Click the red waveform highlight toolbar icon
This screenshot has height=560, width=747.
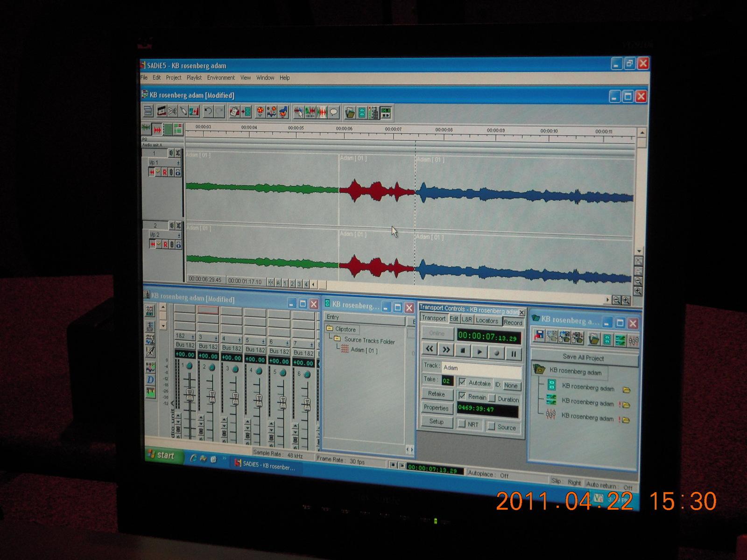[x=322, y=112]
